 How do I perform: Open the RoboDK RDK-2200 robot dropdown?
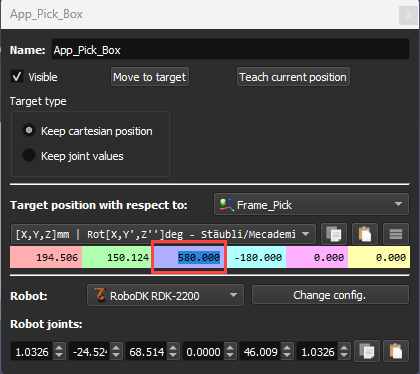click(165, 295)
